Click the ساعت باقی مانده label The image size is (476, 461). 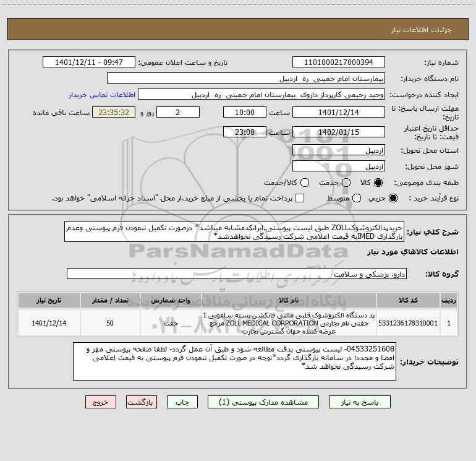61,113
